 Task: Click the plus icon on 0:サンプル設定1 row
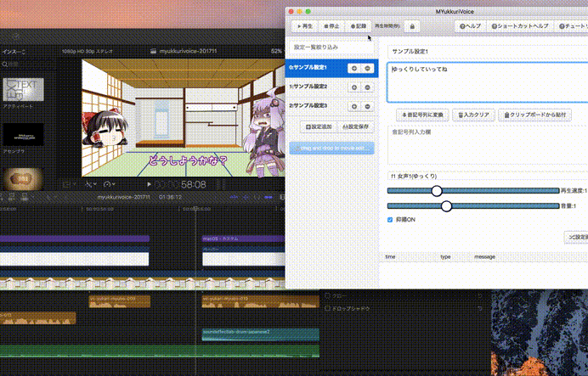pos(354,68)
